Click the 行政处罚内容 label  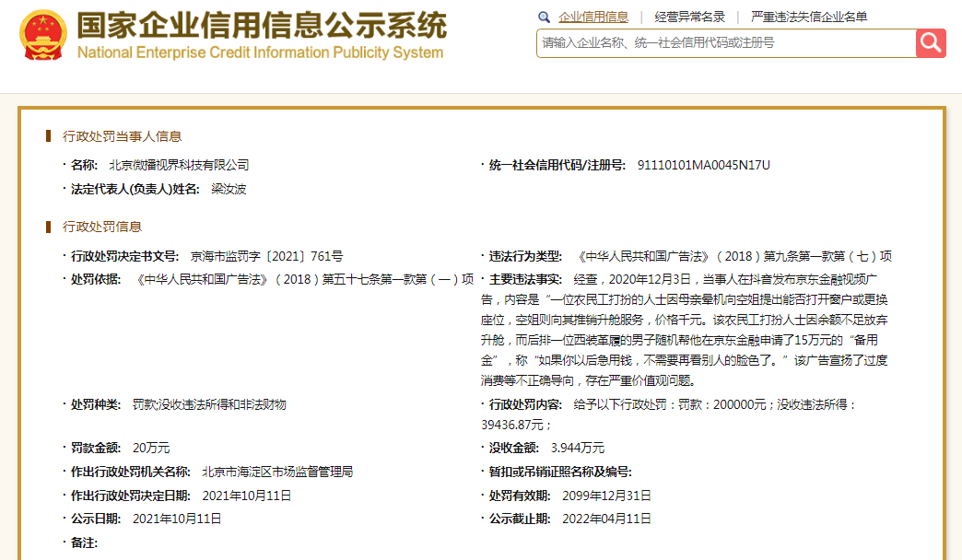pyautogui.click(x=525, y=405)
